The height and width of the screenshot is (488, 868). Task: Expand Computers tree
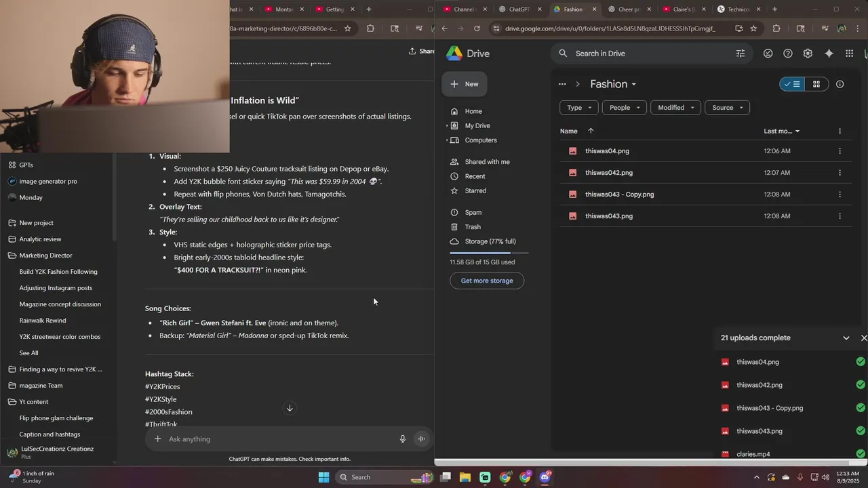447,140
